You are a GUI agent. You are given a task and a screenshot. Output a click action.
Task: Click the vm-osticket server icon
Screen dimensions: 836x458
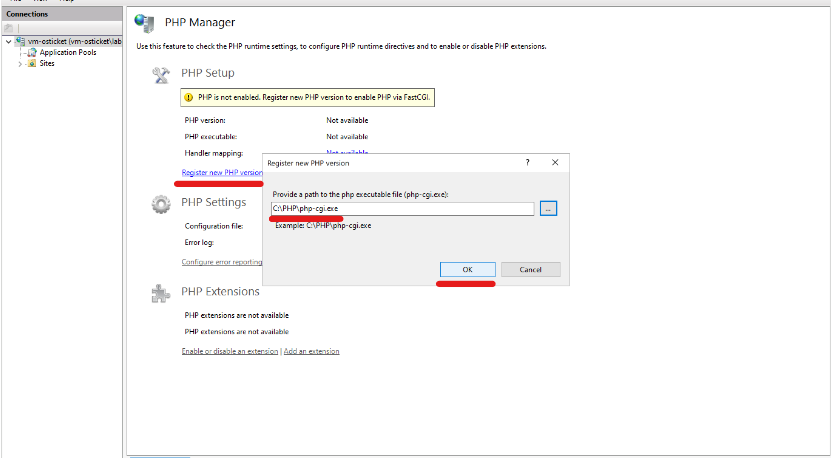(20, 41)
